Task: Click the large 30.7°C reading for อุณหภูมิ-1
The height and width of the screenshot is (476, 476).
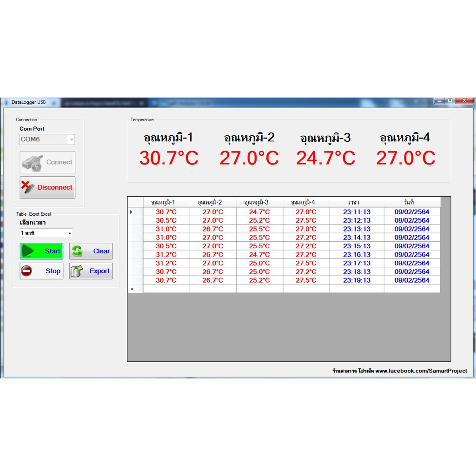Action: point(169,158)
